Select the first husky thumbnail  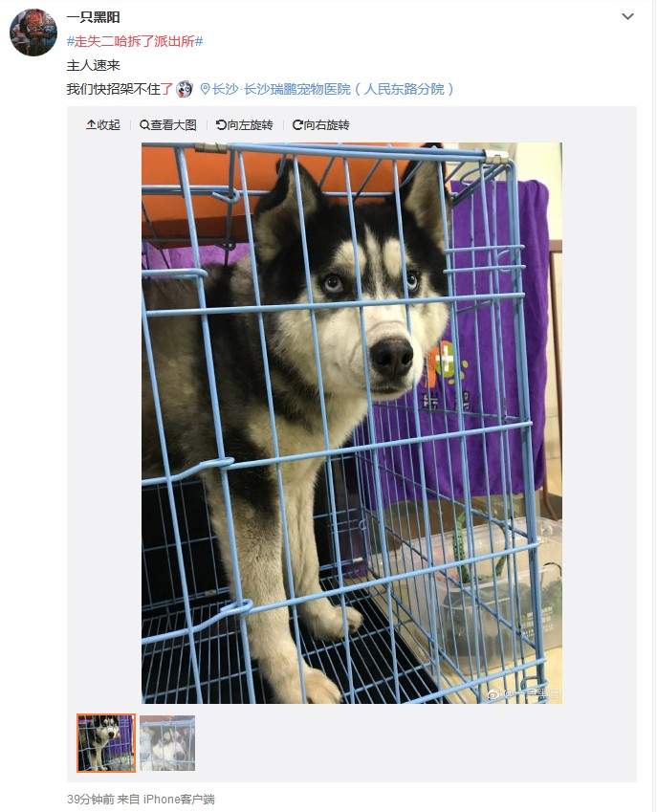click(106, 743)
